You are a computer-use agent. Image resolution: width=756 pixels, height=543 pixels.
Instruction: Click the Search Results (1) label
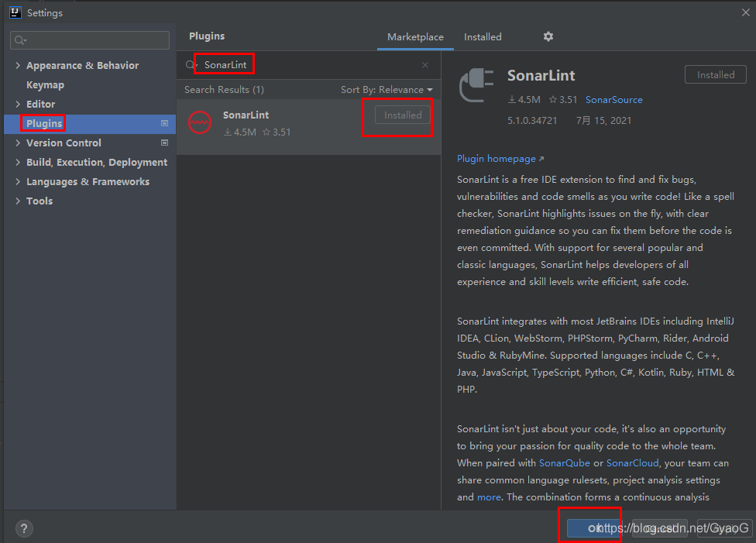point(224,90)
